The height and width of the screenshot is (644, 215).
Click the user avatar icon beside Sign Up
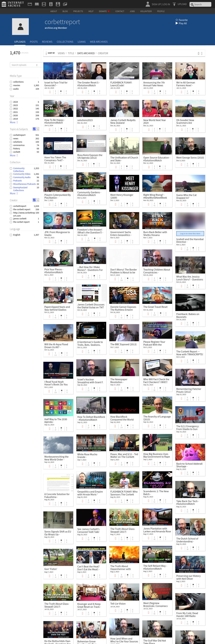click(x=148, y=4)
